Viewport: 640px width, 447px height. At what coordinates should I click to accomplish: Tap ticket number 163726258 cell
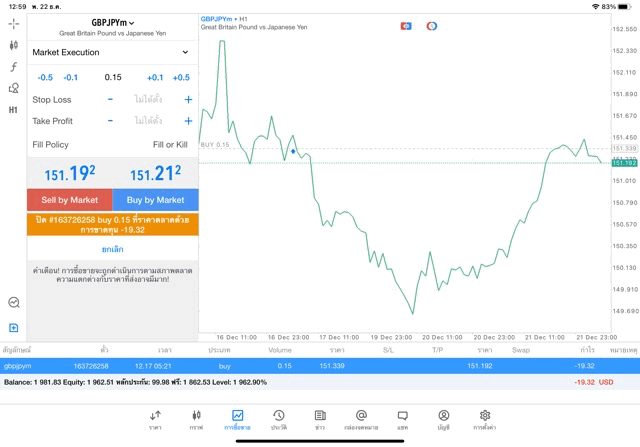pos(91,366)
